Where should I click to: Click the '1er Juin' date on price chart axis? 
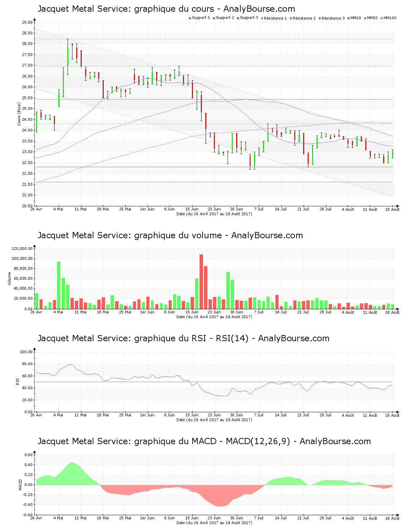click(147, 209)
